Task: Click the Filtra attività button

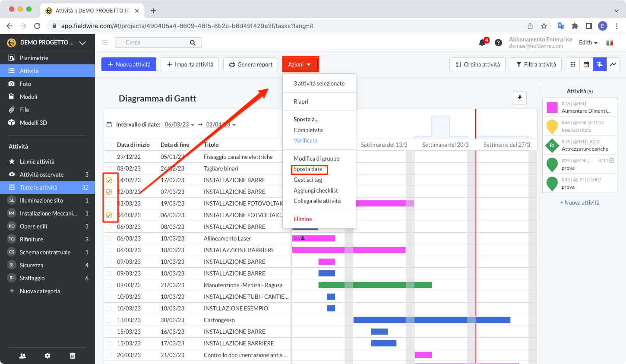Action: point(536,64)
